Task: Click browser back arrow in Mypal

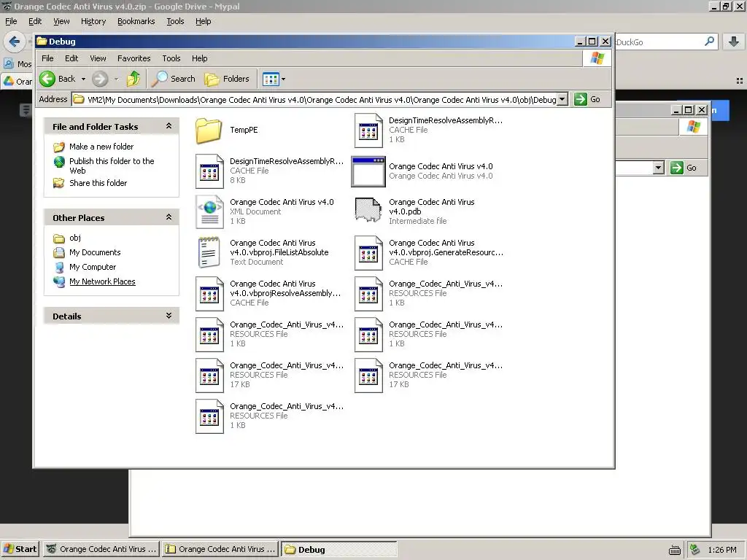Action: click(x=15, y=42)
